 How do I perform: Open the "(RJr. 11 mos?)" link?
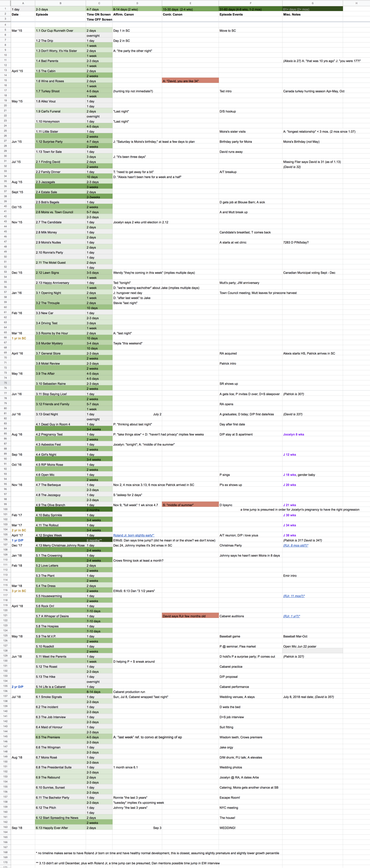pos(294,596)
